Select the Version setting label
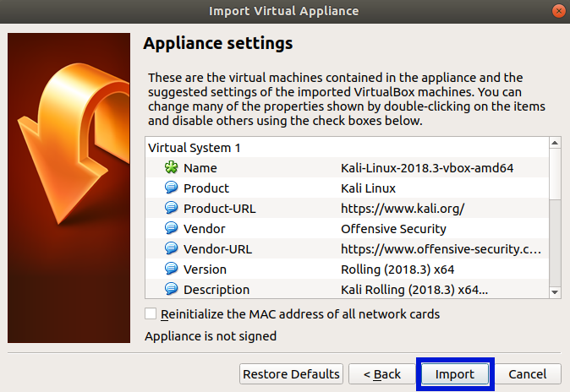 (205, 269)
